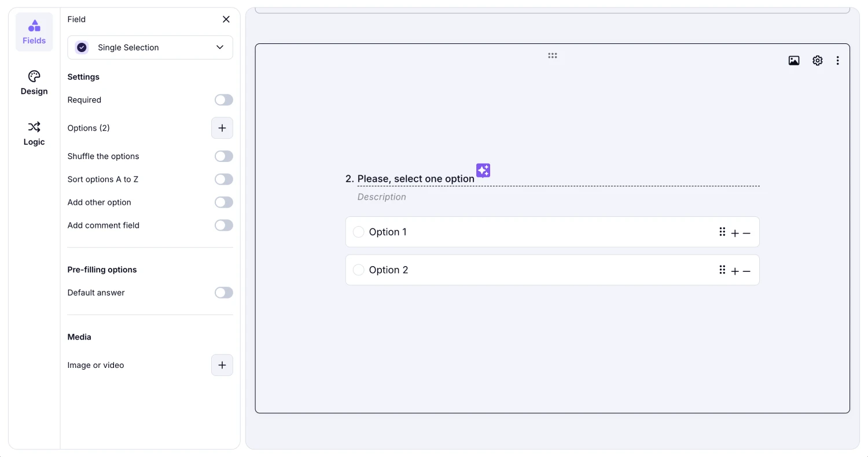Add media using the Image or video plus button

222,365
